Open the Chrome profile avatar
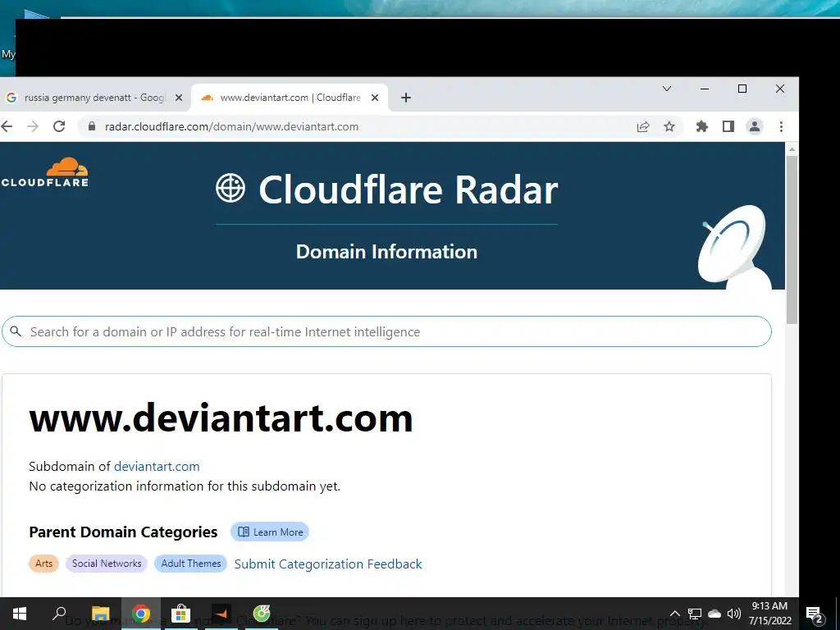 point(755,126)
